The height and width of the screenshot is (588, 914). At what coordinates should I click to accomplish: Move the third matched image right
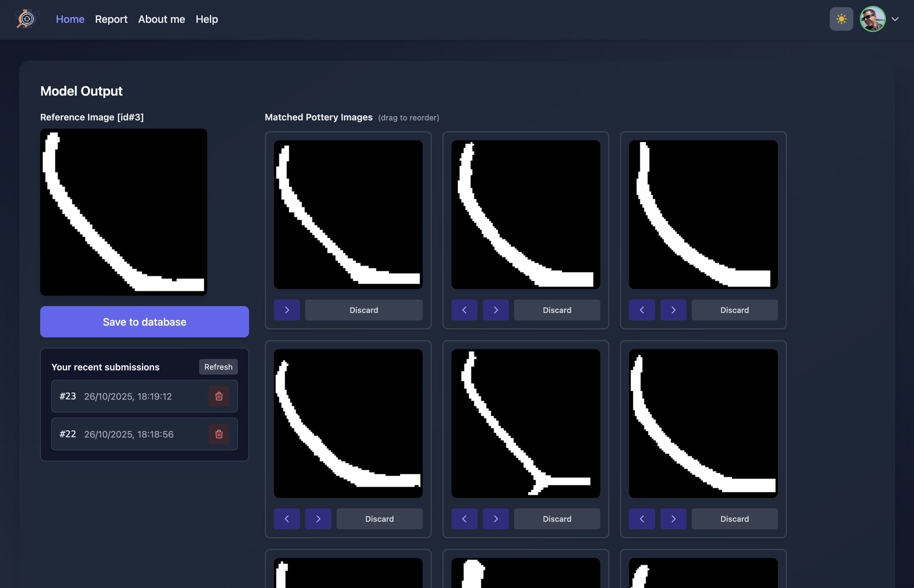tap(673, 310)
